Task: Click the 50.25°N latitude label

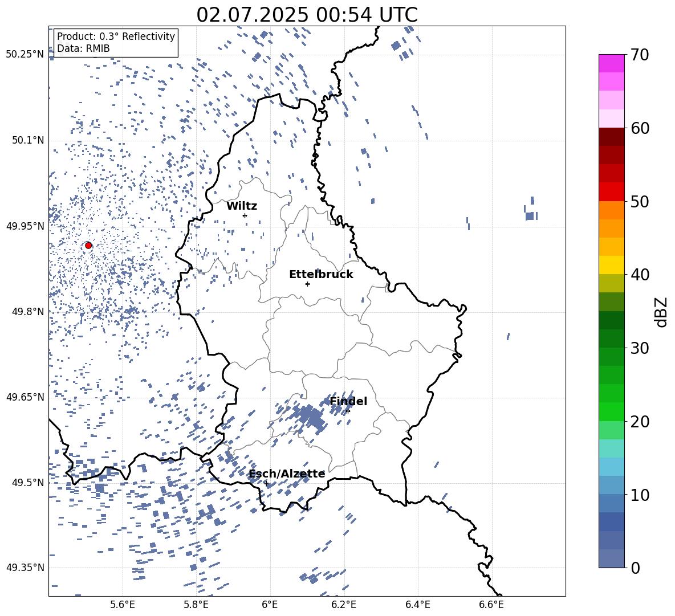Action: [25, 55]
